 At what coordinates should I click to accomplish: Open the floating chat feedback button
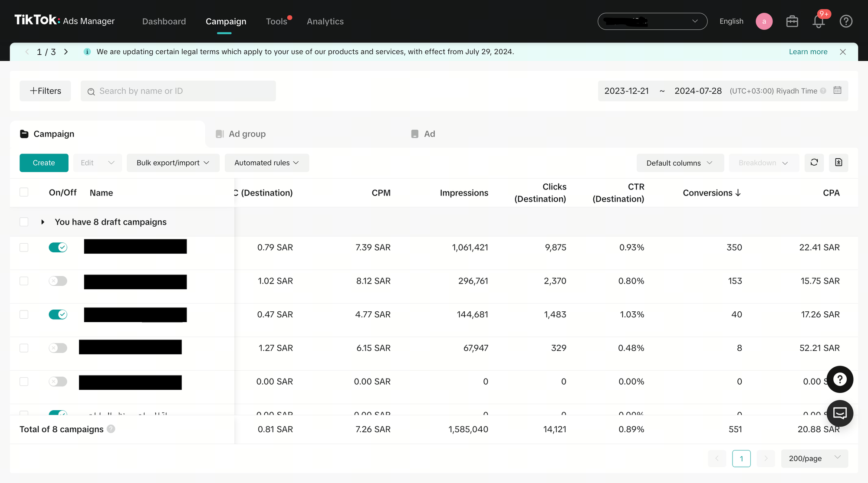(840, 413)
